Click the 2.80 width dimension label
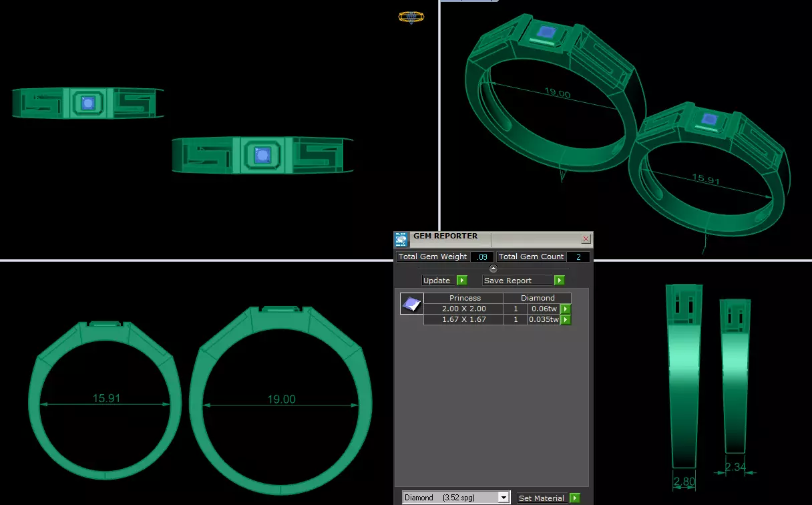 (x=683, y=482)
